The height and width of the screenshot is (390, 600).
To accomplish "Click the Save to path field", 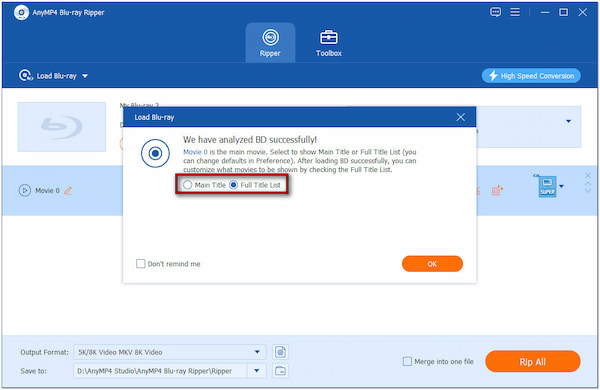I will tap(160, 371).
